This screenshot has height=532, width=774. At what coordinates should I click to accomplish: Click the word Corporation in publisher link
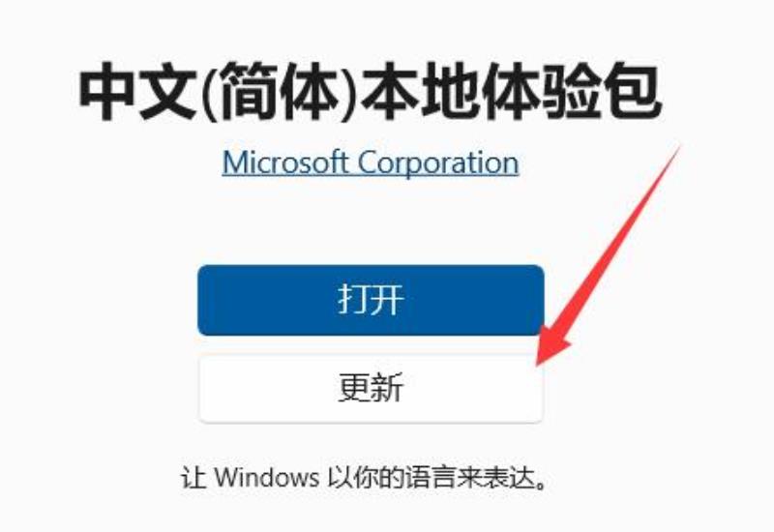438,163
